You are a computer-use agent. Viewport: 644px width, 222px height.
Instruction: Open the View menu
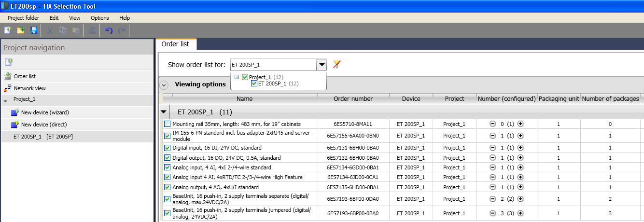click(x=75, y=18)
